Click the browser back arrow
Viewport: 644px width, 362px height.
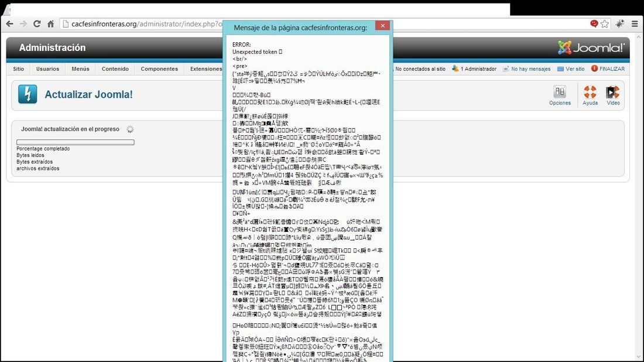tap(9, 24)
